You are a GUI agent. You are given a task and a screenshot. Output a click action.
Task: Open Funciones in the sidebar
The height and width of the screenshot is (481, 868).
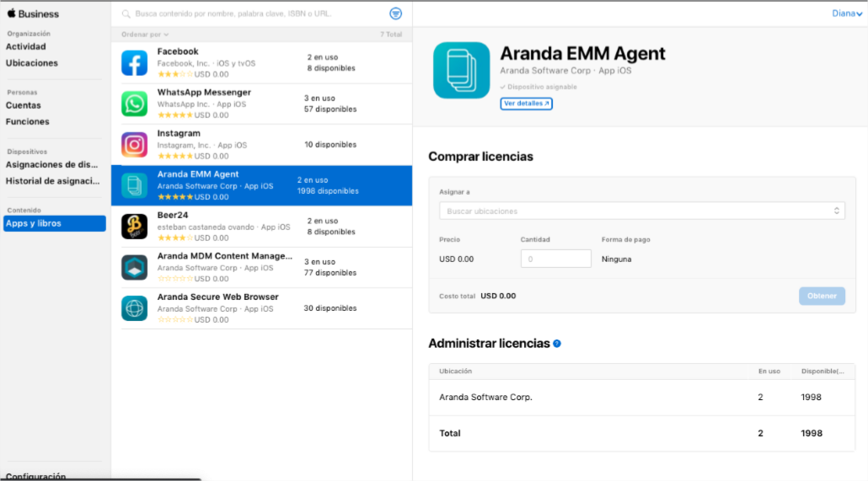(x=28, y=121)
